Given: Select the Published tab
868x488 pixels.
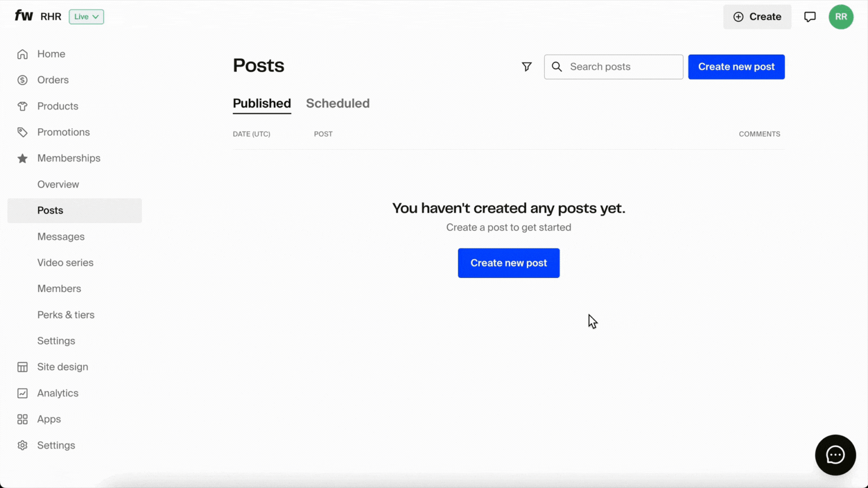Looking at the screenshot, I should (262, 103).
